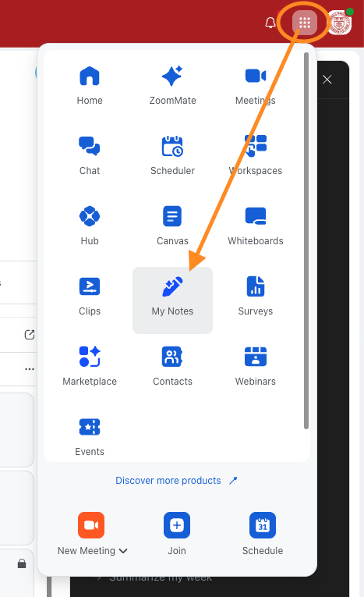Click the lock icon at bottom left
The width and height of the screenshot is (364, 597).
click(x=22, y=563)
